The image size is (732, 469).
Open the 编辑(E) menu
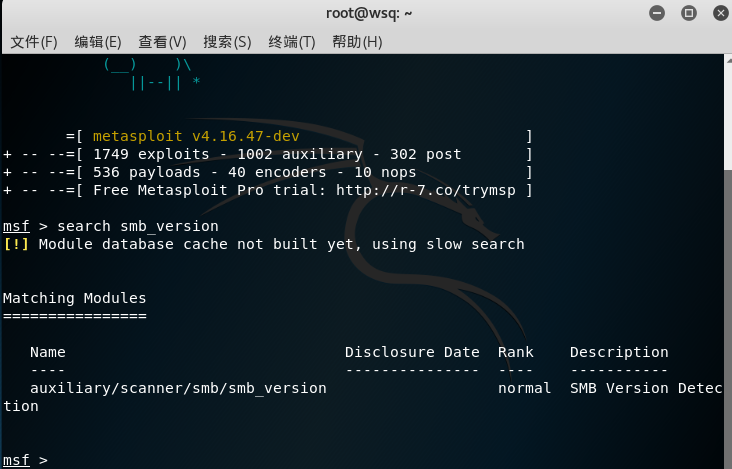pyautogui.click(x=98, y=42)
